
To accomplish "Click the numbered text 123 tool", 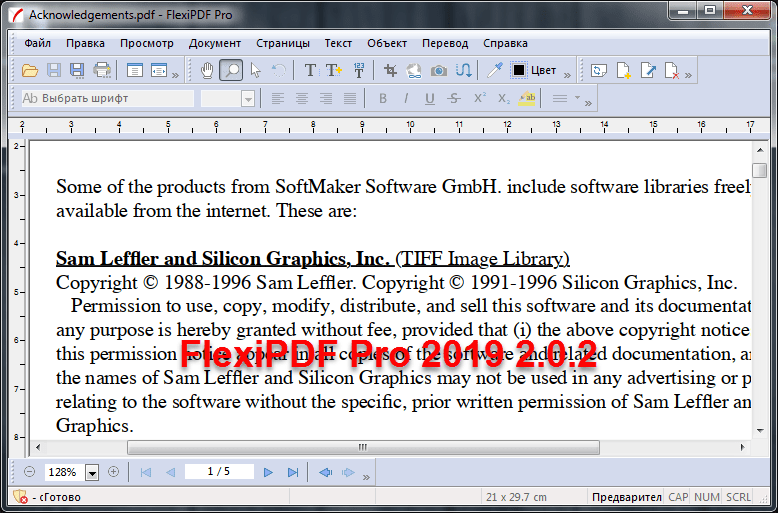I will tap(359, 70).
